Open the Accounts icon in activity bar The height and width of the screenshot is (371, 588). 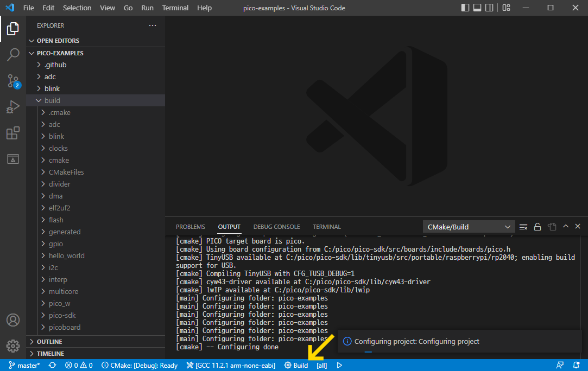click(12, 320)
